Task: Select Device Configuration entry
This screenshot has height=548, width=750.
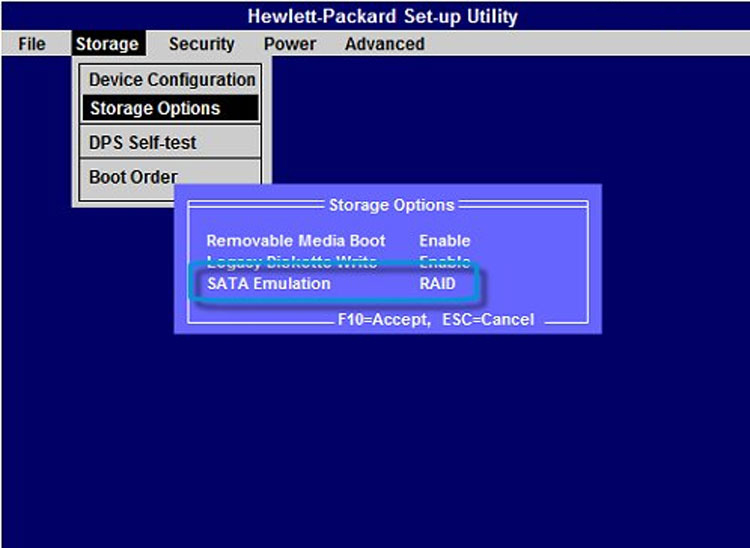Action: tap(171, 79)
